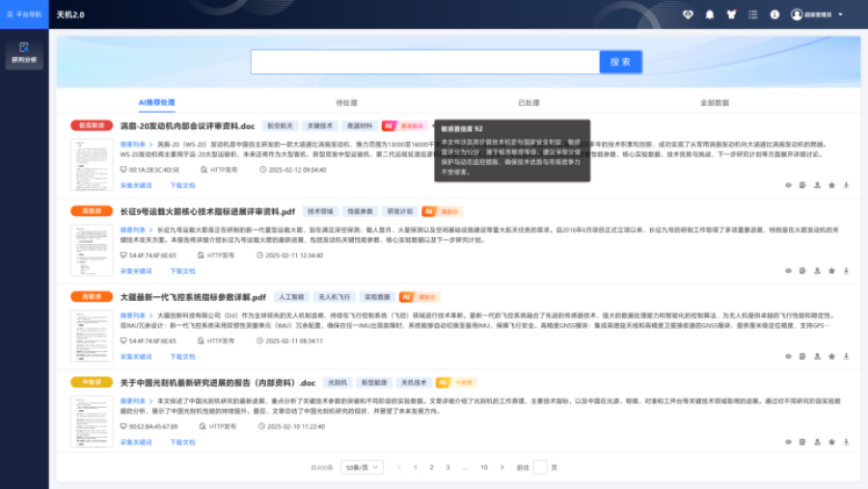Viewport: 868px width, 489px height.
Task: Toggle the 平台导航 menu collapse button
Action: point(10,14)
